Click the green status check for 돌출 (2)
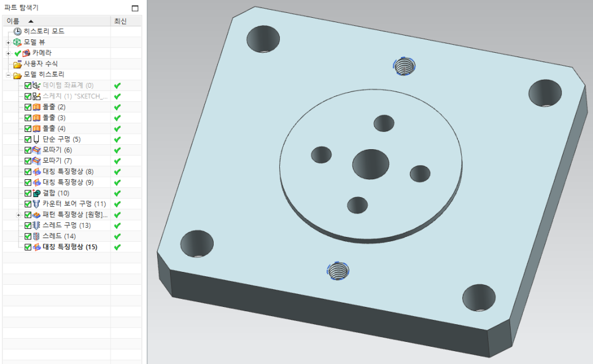This screenshot has height=364, width=593. pyautogui.click(x=117, y=107)
